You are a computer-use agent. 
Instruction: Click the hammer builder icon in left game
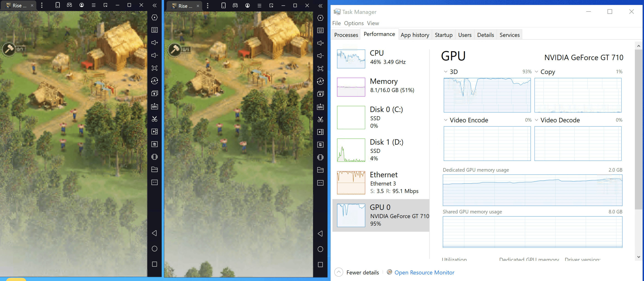point(9,49)
